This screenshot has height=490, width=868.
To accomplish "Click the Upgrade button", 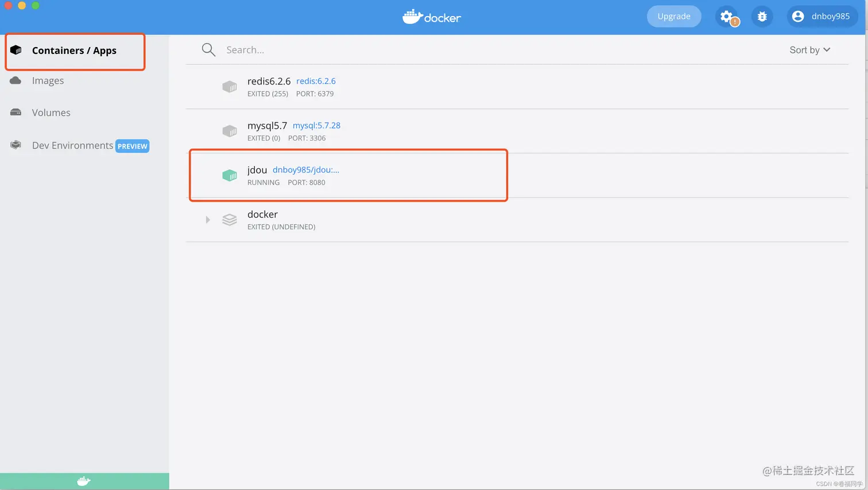I will tap(674, 16).
